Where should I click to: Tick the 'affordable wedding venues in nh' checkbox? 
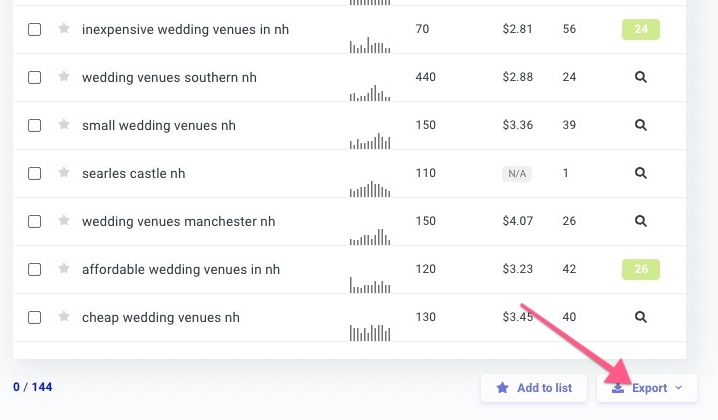coord(34,270)
